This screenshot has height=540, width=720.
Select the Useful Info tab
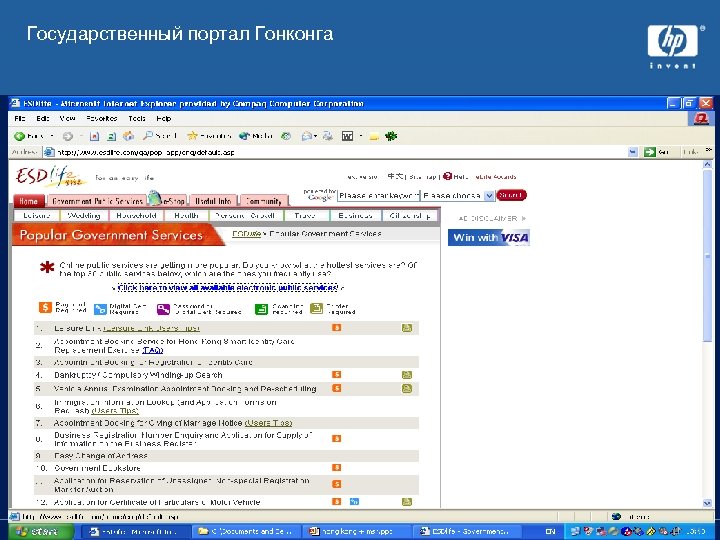tap(213, 201)
